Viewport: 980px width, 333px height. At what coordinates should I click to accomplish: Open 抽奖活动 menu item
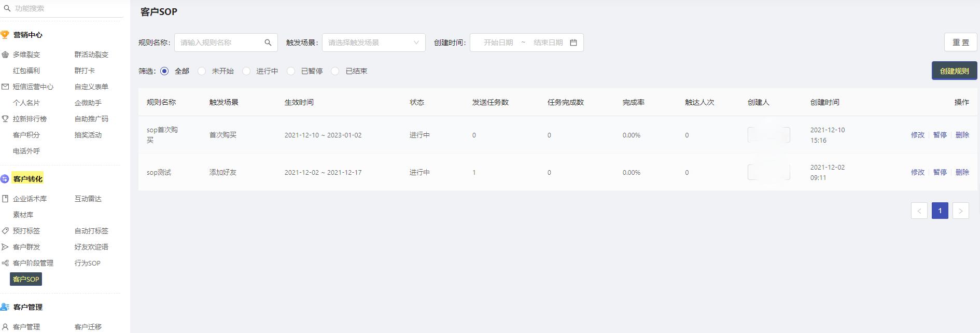88,135
